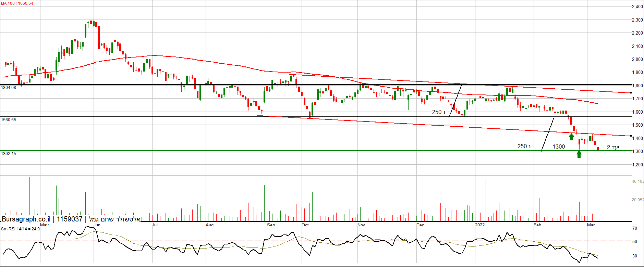Select the 1804.08 horizontal line label

point(9,88)
